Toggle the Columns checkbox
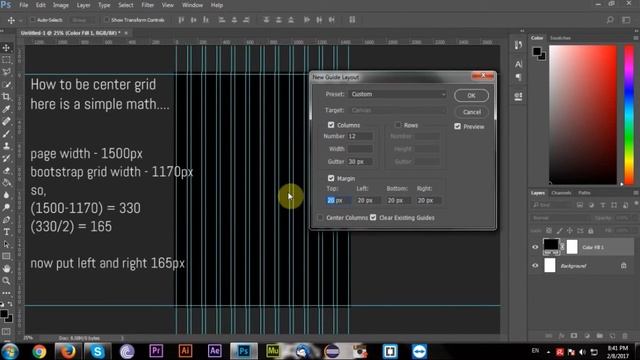The image size is (640, 360). [x=331, y=125]
